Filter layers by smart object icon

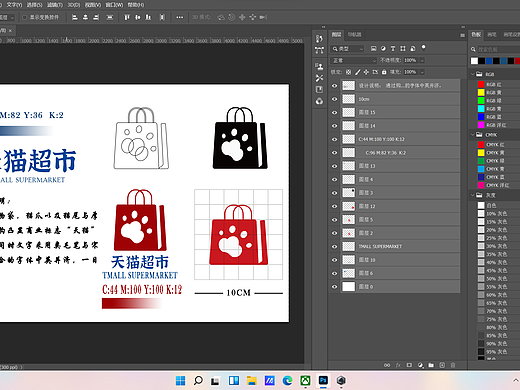tap(413, 49)
